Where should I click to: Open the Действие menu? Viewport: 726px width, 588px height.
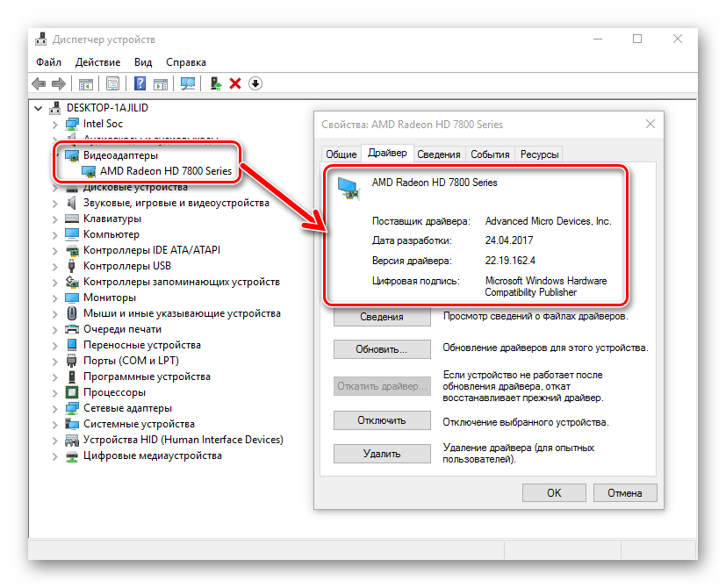(97, 62)
